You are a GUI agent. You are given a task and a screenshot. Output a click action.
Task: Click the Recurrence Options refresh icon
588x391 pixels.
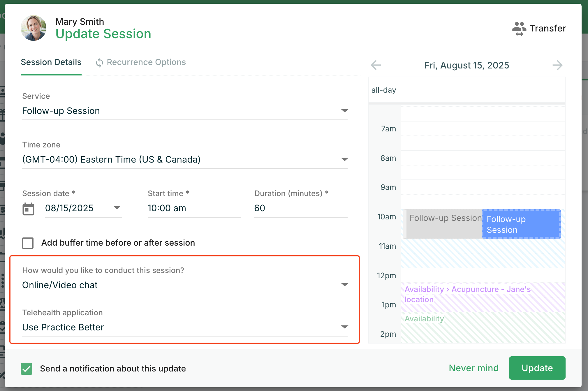99,63
